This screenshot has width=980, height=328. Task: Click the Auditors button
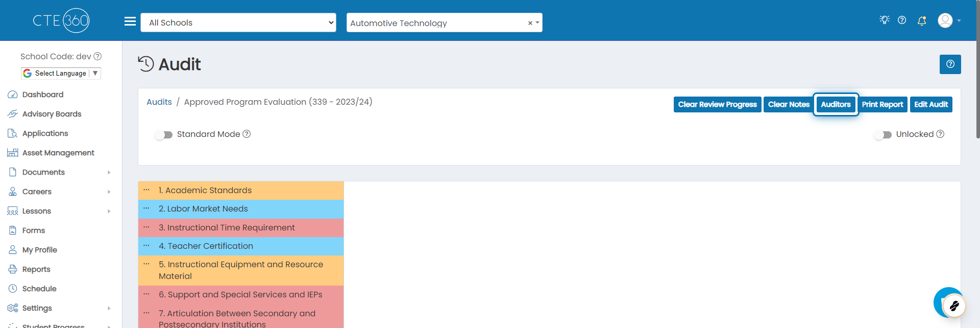836,104
